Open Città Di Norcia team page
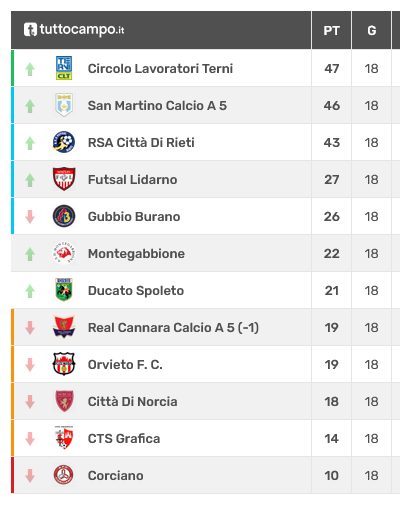 click(x=132, y=401)
